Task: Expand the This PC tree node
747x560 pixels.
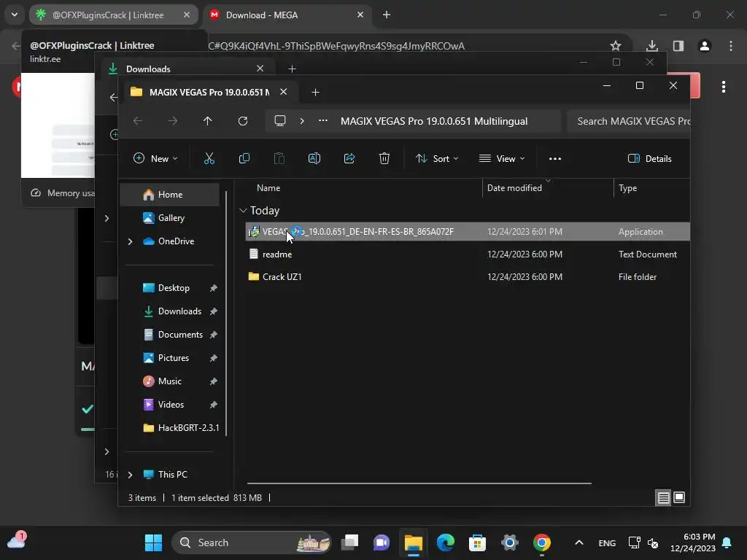Action: pyautogui.click(x=130, y=475)
